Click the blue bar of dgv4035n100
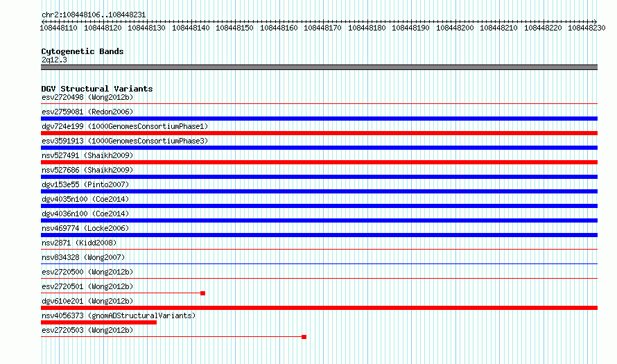The height and width of the screenshot is (364, 617). (319, 206)
